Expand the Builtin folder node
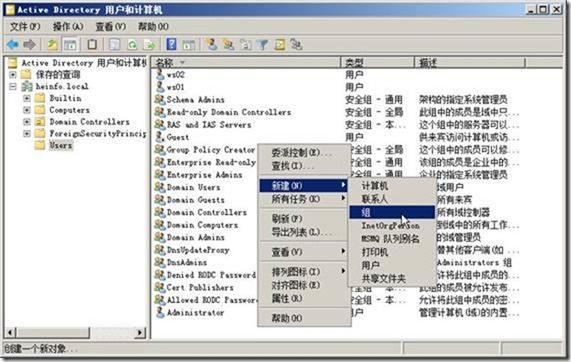571x362 pixels. click(27, 98)
